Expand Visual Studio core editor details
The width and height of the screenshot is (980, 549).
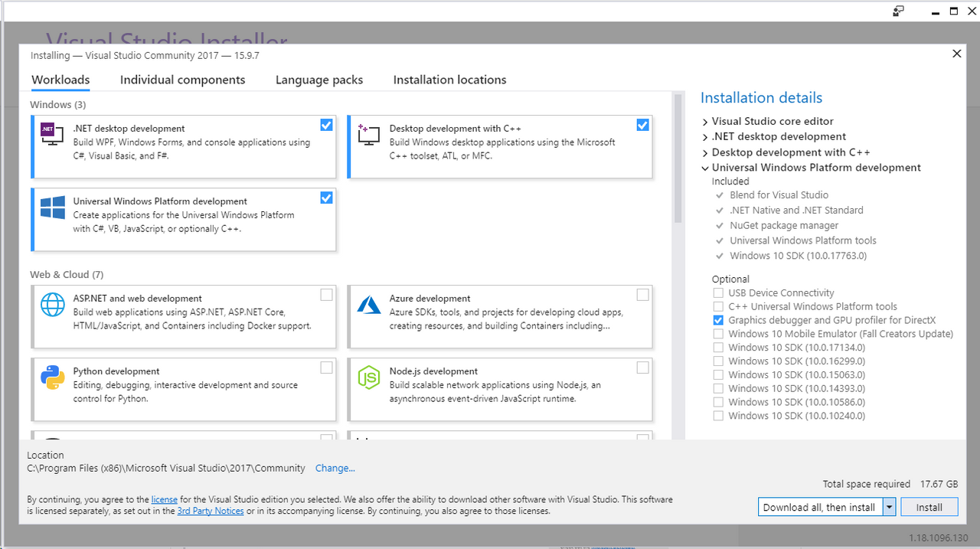[x=705, y=122]
